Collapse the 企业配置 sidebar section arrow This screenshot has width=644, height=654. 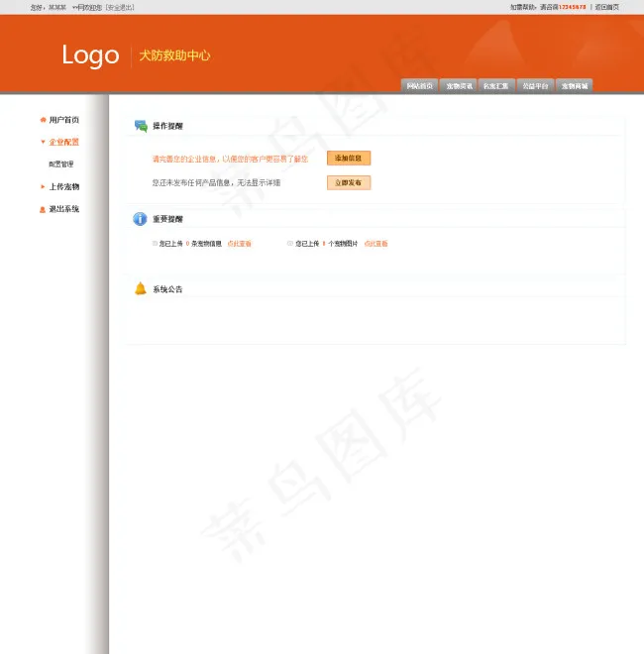pyautogui.click(x=43, y=143)
